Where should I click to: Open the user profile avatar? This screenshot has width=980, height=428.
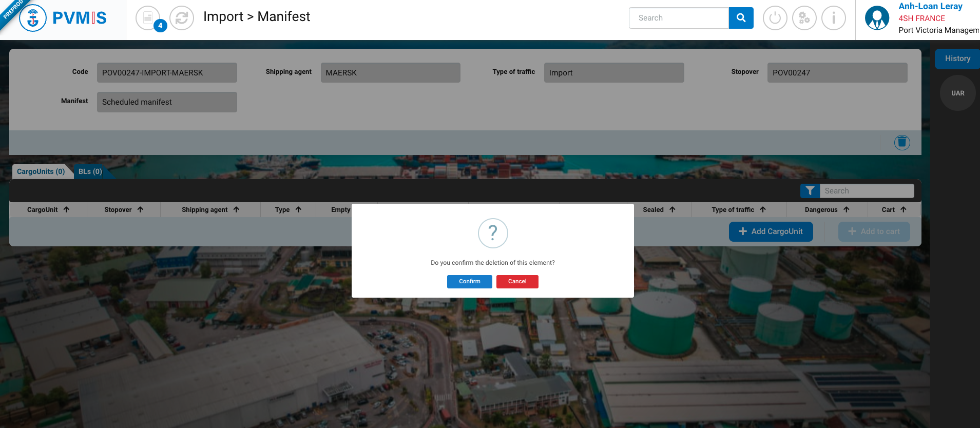877,18
